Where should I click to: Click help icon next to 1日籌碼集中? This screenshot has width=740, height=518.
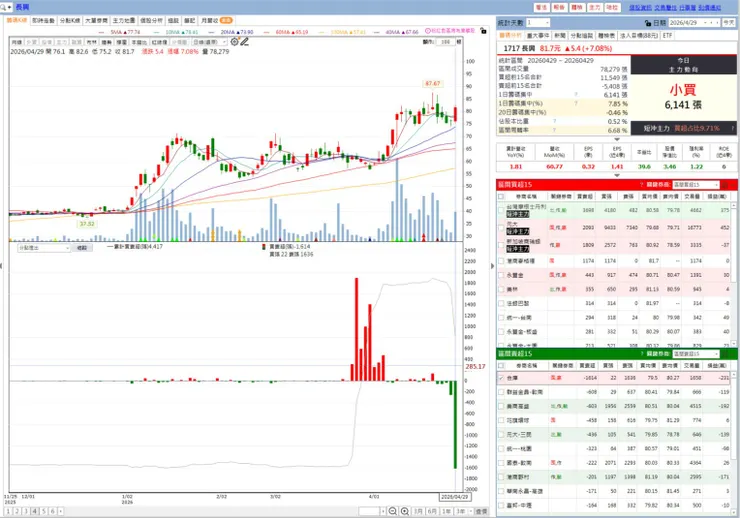pyautogui.click(x=576, y=95)
